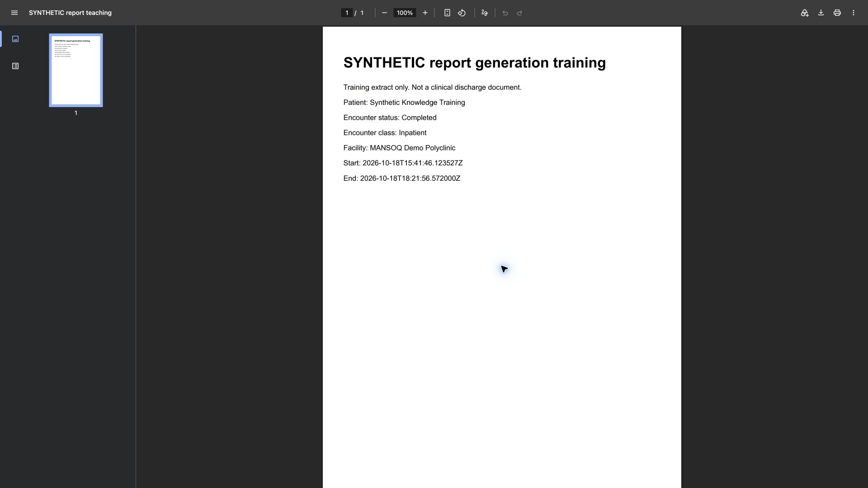This screenshot has height=488, width=868.
Task: Save the PDF to Google Drive
Action: point(805,13)
